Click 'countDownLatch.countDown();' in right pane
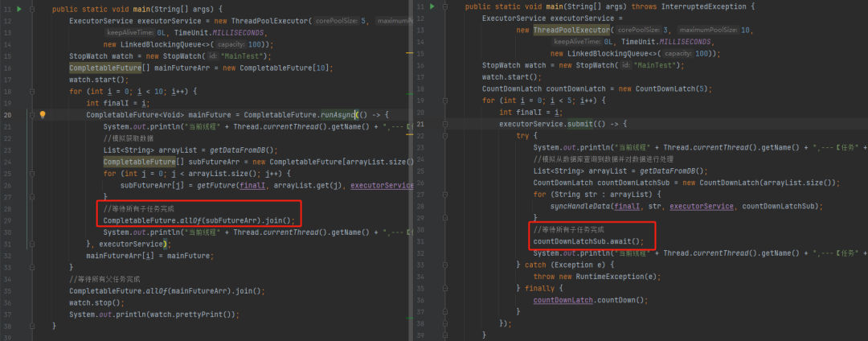Image resolution: width=868 pixels, height=341 pixels. point(590,300)
